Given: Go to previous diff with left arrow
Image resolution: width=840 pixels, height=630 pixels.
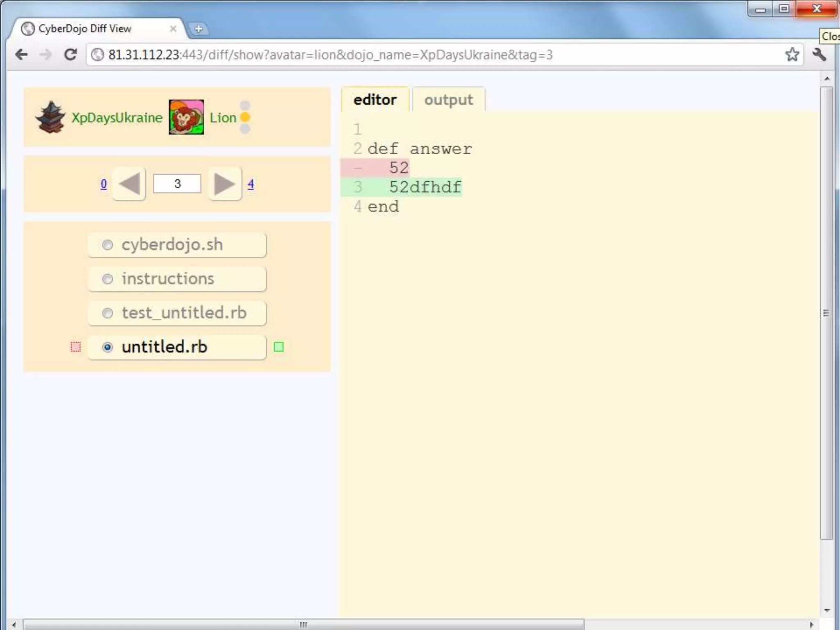Looking at the screenshot, I should (x=129, y=184).
